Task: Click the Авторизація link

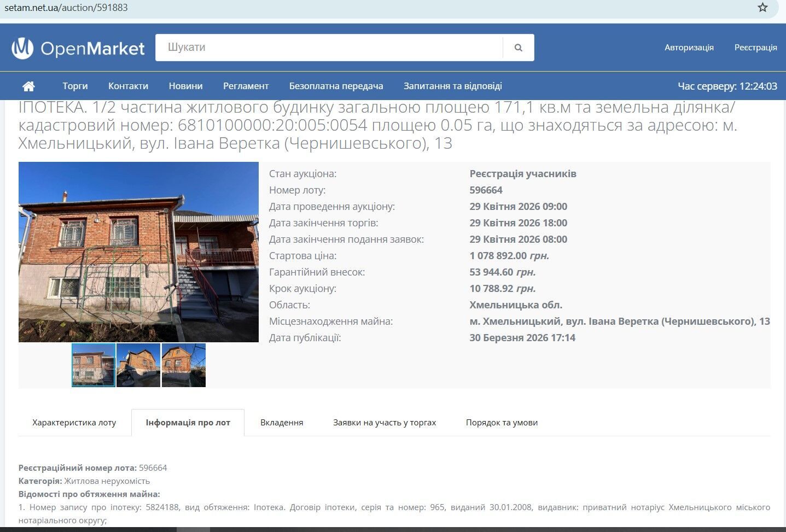Action: (x=689, y=48)
